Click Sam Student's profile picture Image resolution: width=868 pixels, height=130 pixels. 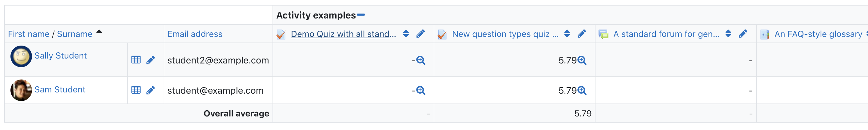pos(21,90)
